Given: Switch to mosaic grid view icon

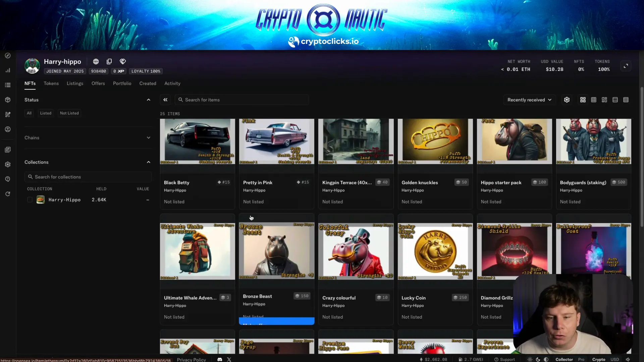Looking at the screenshot, I should tap(604, 100).
